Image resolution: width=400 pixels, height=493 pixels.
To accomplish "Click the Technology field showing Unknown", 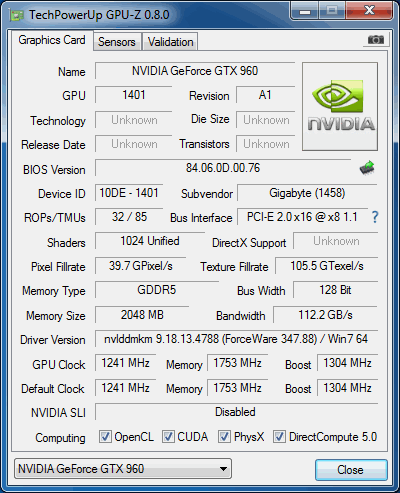I will [134, 120].
